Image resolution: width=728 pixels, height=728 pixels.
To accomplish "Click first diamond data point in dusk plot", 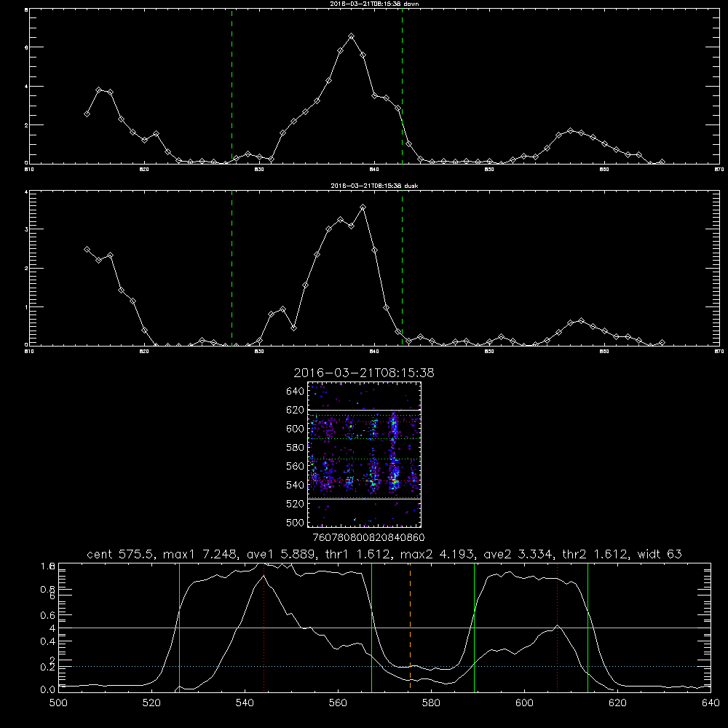I will pos(87,249).
